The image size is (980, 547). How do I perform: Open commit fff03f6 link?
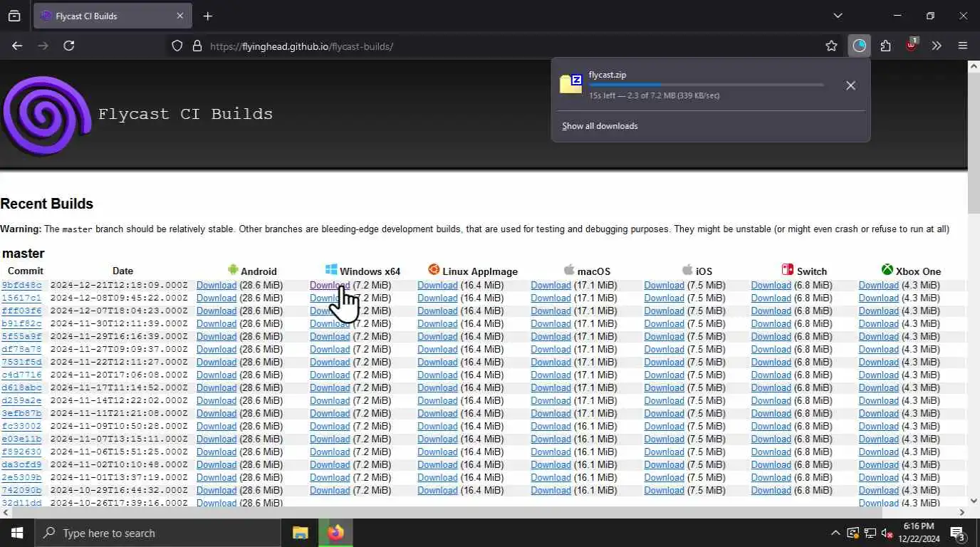coord(21,311)
